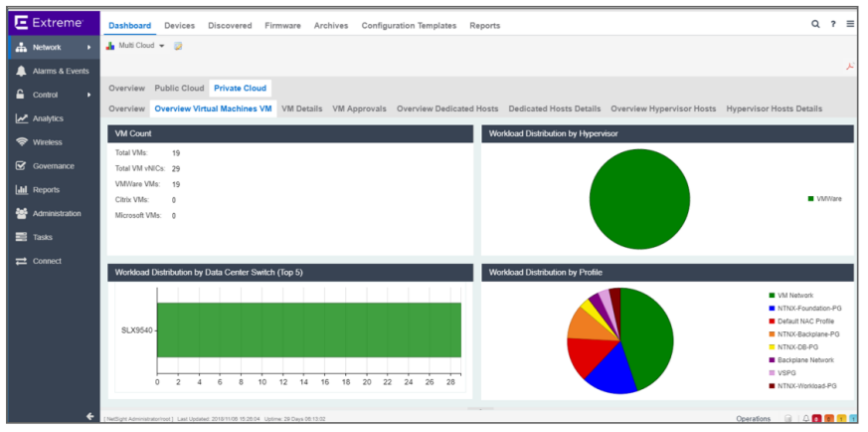
Task: Open the Configuration Templates tab
Action: coord(409,26)
